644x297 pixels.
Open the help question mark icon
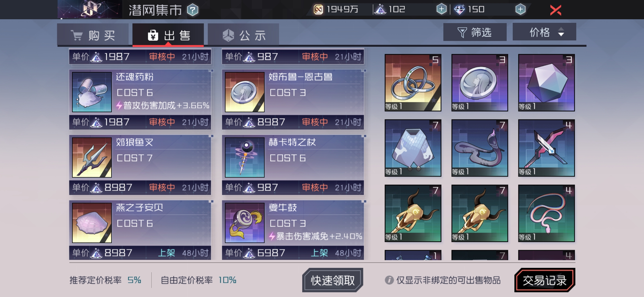[192, 10]
